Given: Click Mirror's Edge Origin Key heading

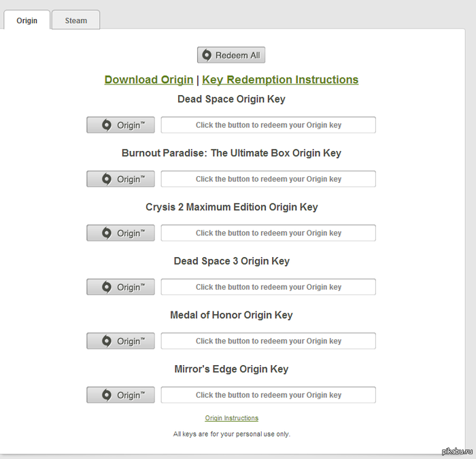Looking at the screenshot, I should coord(231,369).
